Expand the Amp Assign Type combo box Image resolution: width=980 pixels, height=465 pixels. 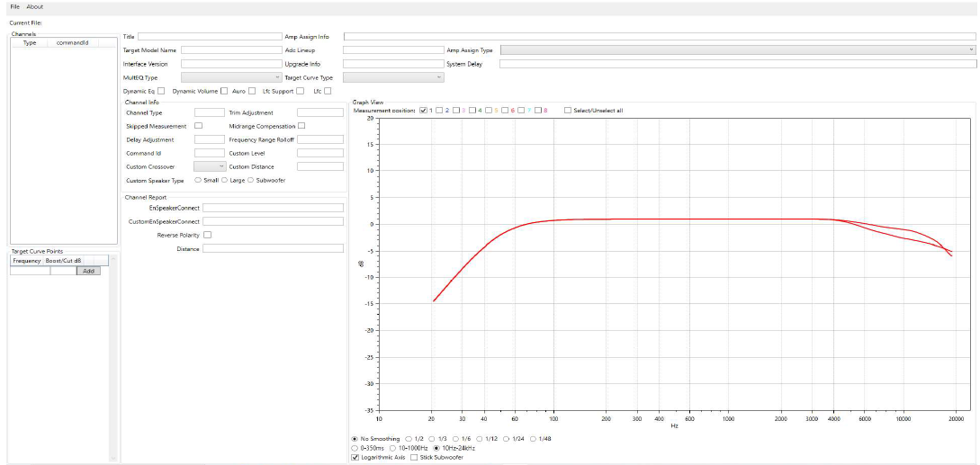click(737, 50)
